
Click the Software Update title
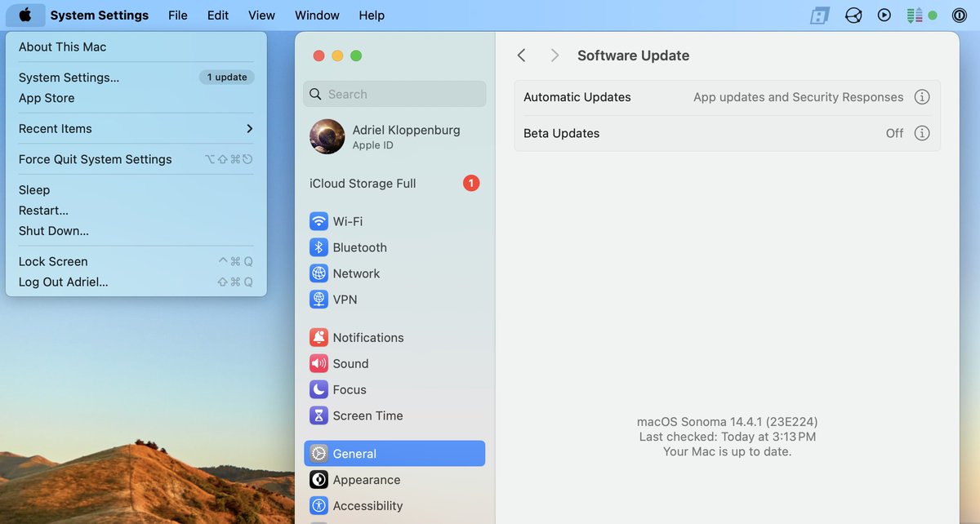pos(634,56)
